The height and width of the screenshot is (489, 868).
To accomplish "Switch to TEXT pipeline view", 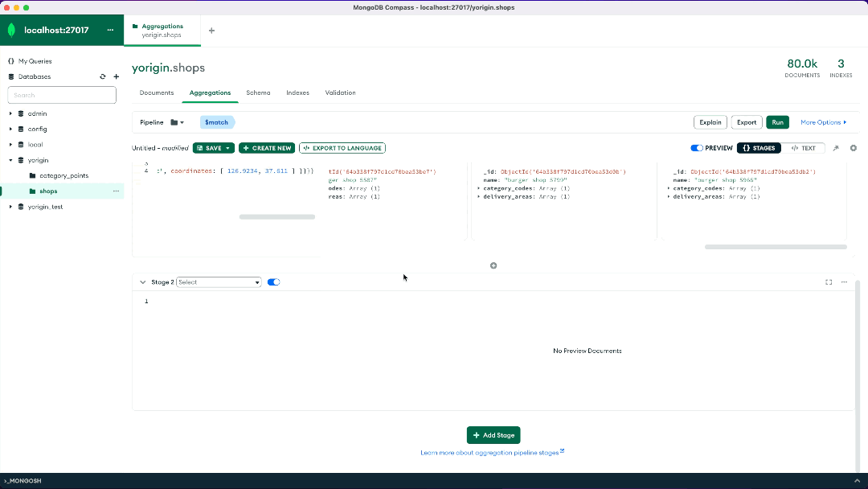I will (x=803, y=148).
